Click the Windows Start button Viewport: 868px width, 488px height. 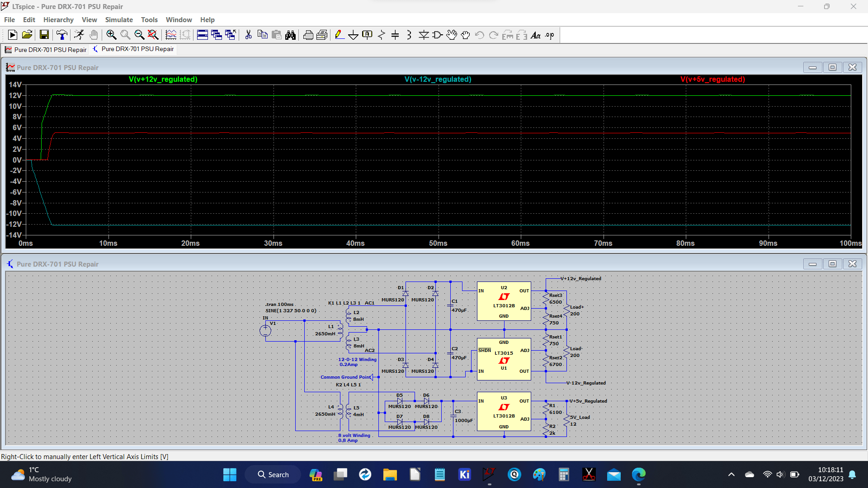(x=230, y=474)
